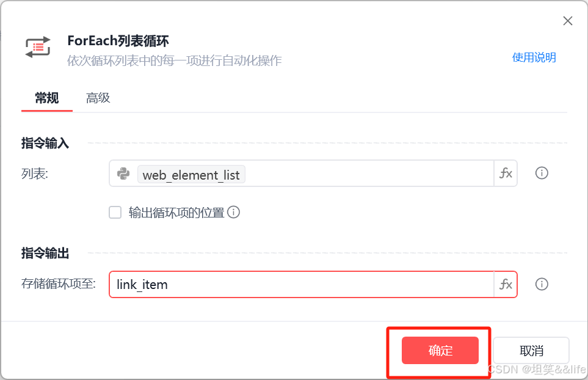This screenshot has width=588, height=380.
Task: Open the 使用说明 help link
Action: pyautogui.click(x=534, y=57)
